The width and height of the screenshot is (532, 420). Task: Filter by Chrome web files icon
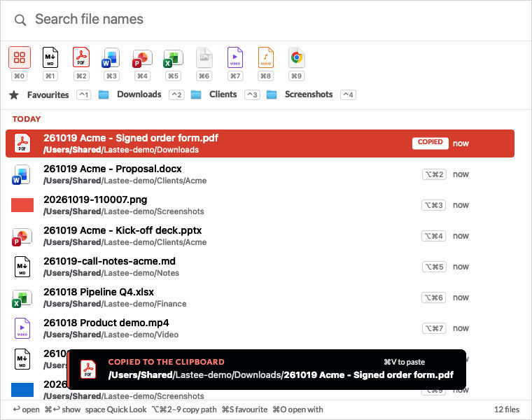click(x=297, y=57)
